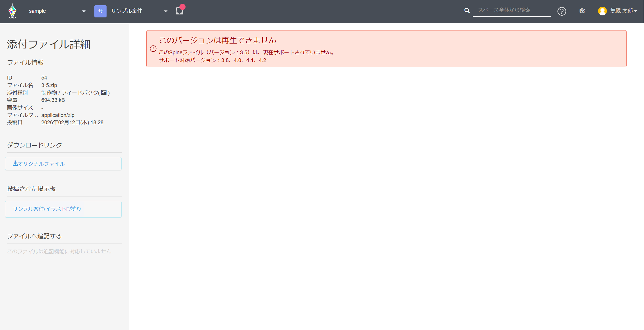The height and width of the screenshot is (330, 644).
Task: Click the image icon beside フィードバック
Action: coord(104,93)
